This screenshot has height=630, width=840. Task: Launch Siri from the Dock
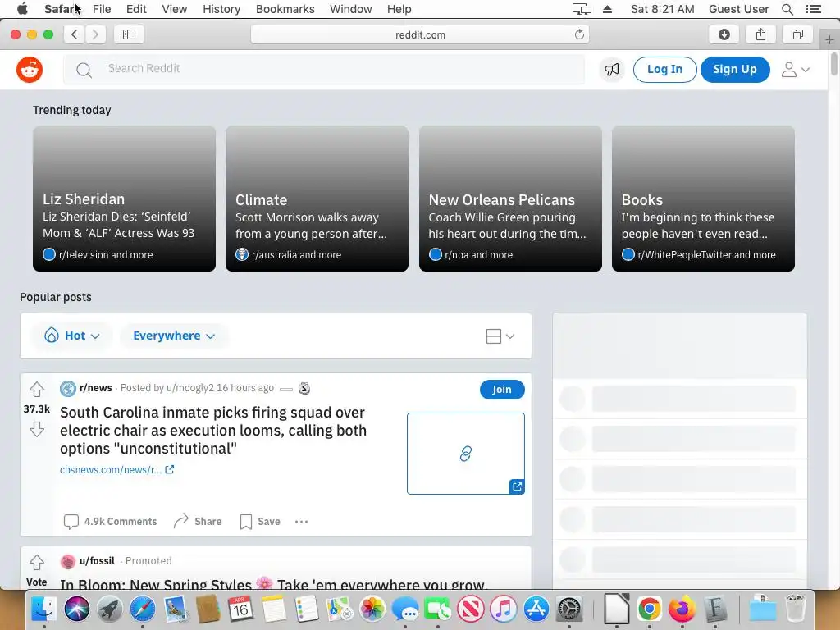76,609
